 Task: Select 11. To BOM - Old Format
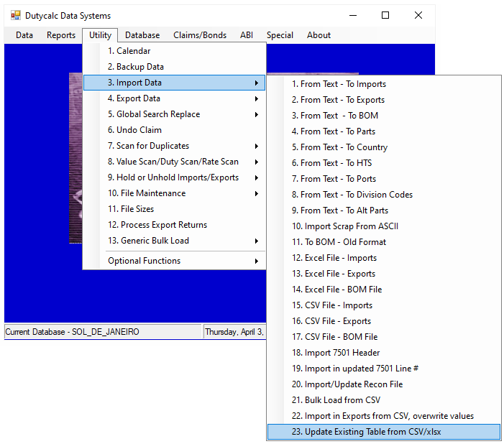[x=384, y=242]
